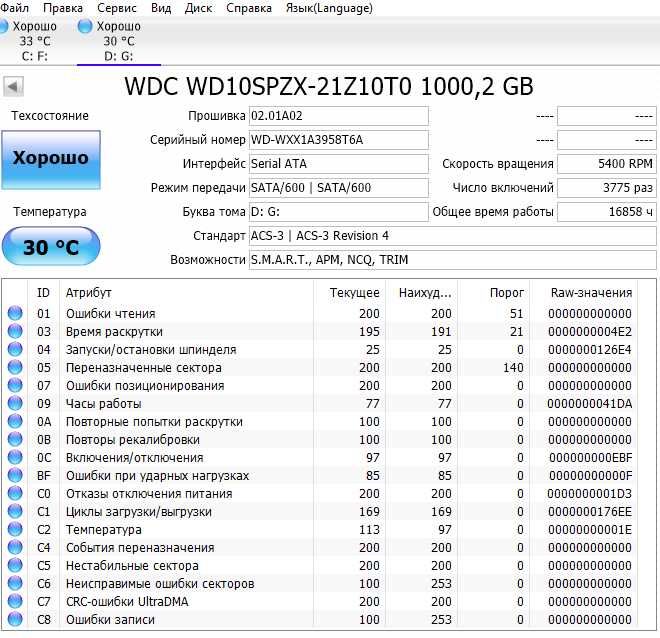This screenshot has width=660, height=638.
Task: Select the row text Переназначенные сектора
Action: tap(144, 368)
